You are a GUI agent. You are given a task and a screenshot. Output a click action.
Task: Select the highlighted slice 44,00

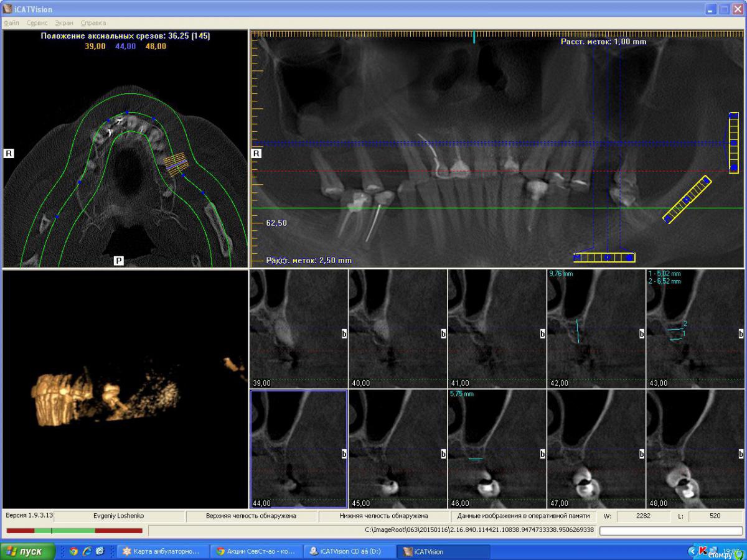click(x=299, y=449)
